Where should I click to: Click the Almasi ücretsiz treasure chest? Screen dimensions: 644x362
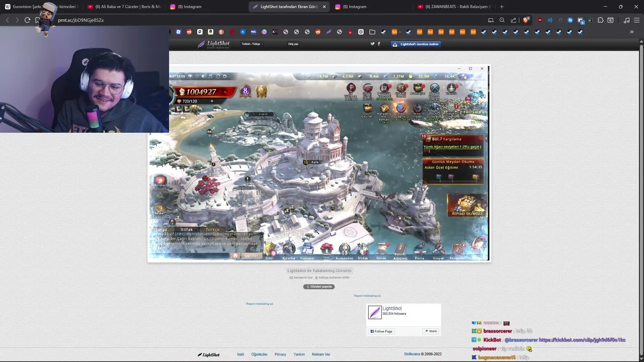pyautogui.click(x=467, y=205)
